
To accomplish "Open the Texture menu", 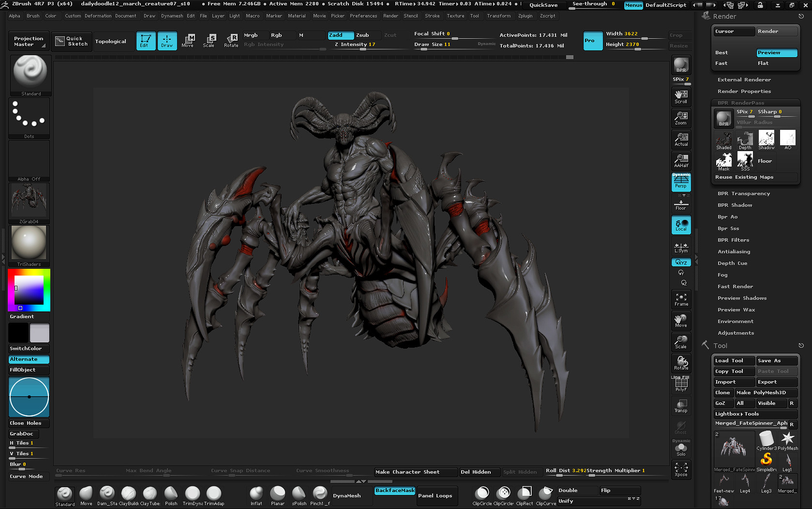I will click(x=455, y=16).
